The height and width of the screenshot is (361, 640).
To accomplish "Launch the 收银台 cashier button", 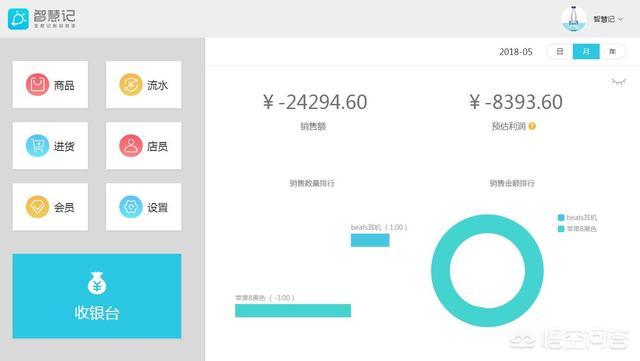I will 97,296.
